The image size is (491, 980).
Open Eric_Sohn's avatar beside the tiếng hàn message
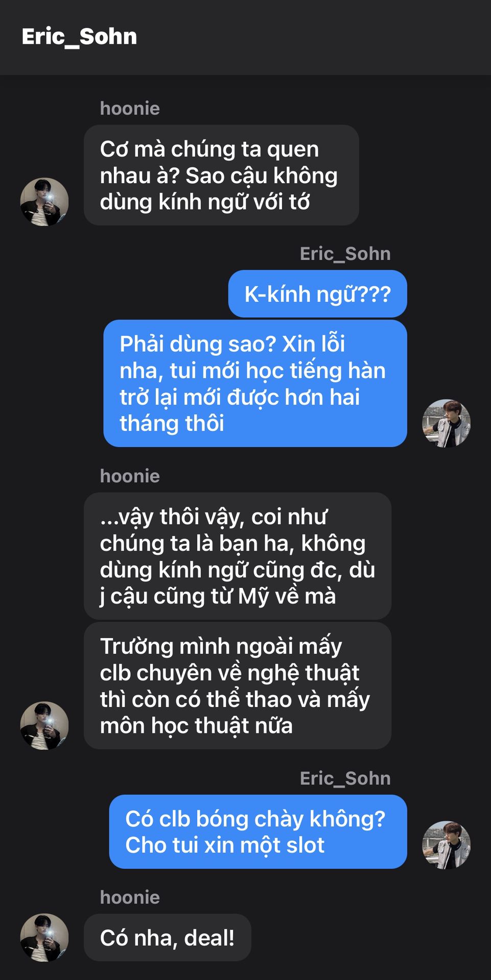[x=446, y=423]
